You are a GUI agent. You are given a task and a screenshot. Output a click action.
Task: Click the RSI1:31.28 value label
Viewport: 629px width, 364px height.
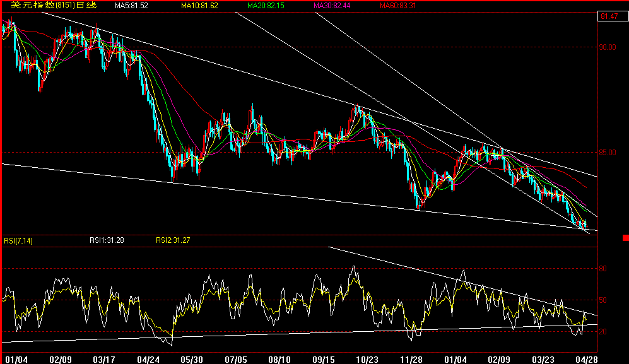point(107,240)
